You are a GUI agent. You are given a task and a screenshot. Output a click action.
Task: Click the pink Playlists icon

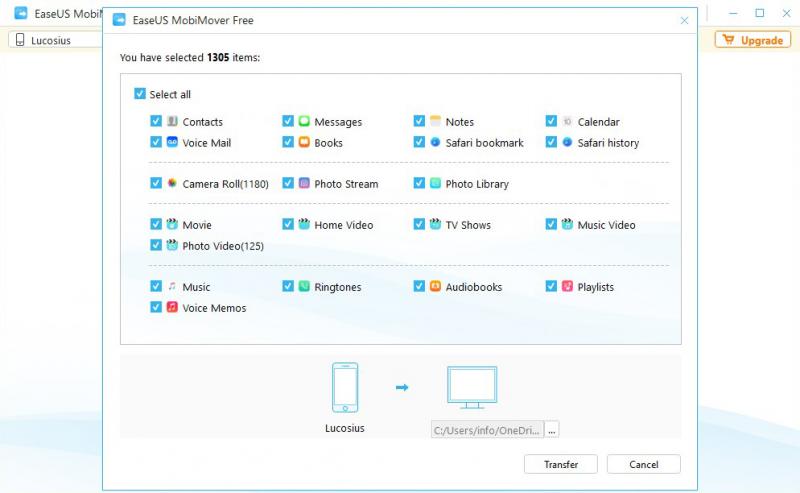[x=567, y=286]
